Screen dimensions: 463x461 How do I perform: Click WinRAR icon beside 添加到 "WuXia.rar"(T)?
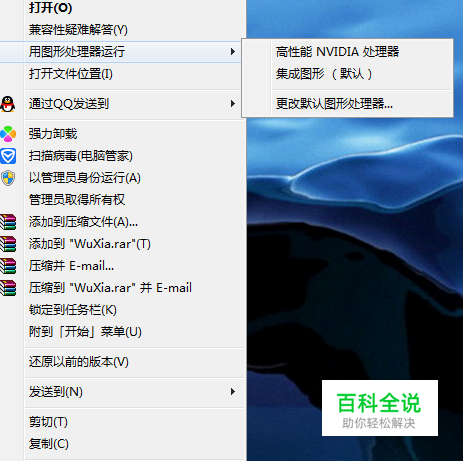(x=8, y=244)
